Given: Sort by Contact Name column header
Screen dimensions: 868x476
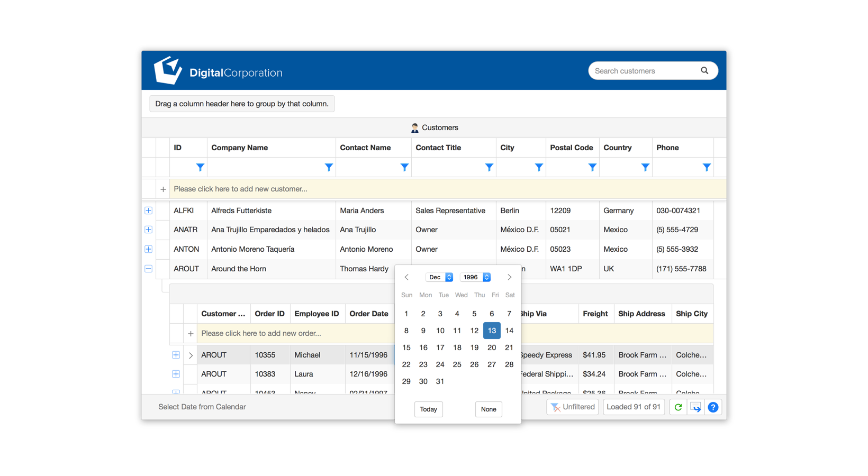Looking at the screenshot, I should tap(365, 148).
